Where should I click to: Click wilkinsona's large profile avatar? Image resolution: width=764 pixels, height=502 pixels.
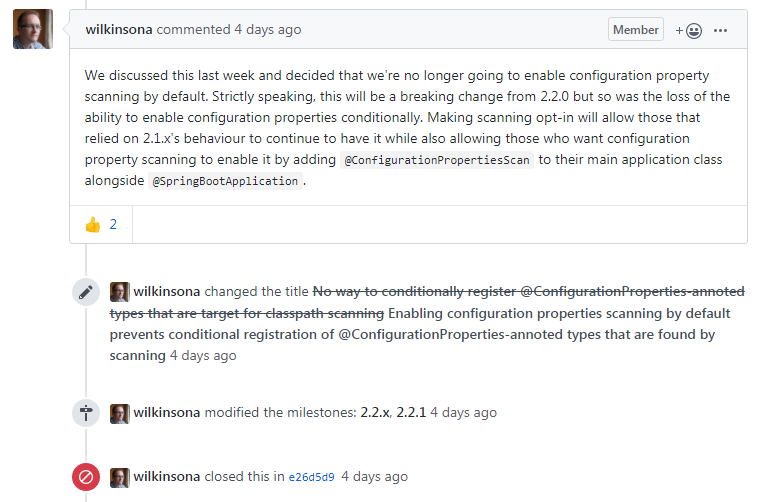[x=32, y=30]
